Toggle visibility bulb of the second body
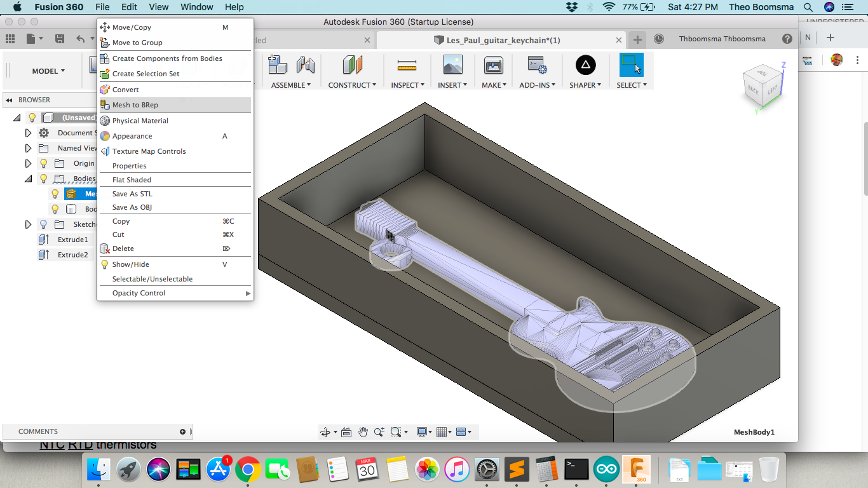 [55, 209]
